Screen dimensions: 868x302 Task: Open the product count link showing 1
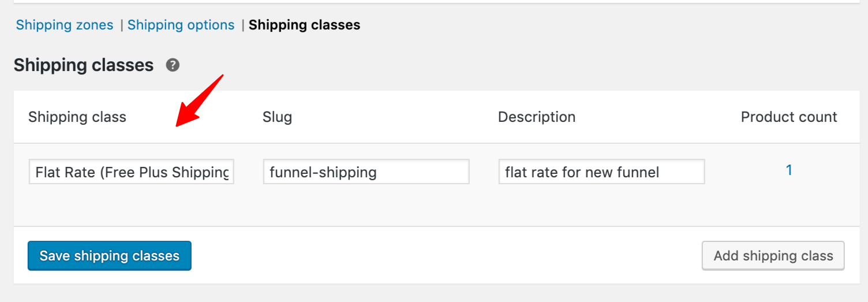[x=789, y=170]
